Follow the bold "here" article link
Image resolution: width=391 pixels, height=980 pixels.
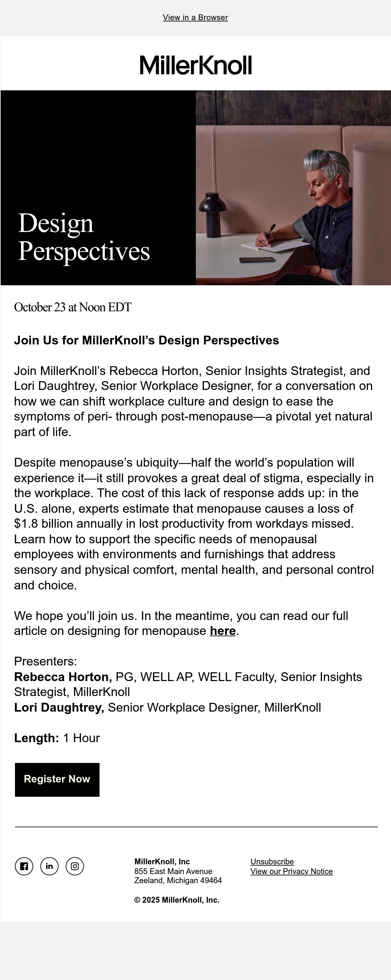[223, 631]
